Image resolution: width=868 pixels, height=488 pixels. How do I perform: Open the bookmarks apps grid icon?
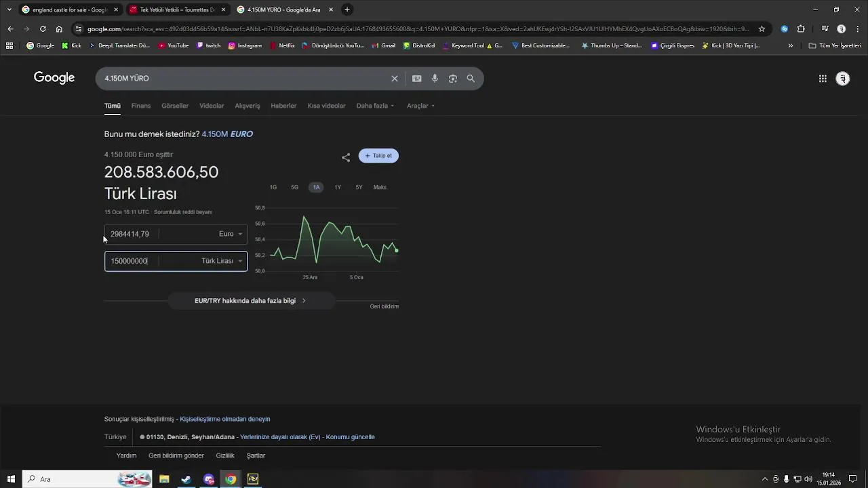(x=9, y=45)
